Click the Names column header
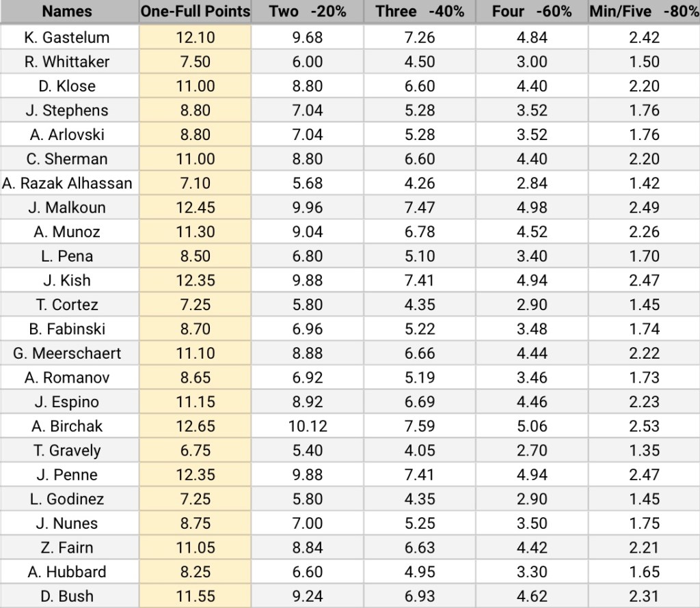 (x=66, y=12)
